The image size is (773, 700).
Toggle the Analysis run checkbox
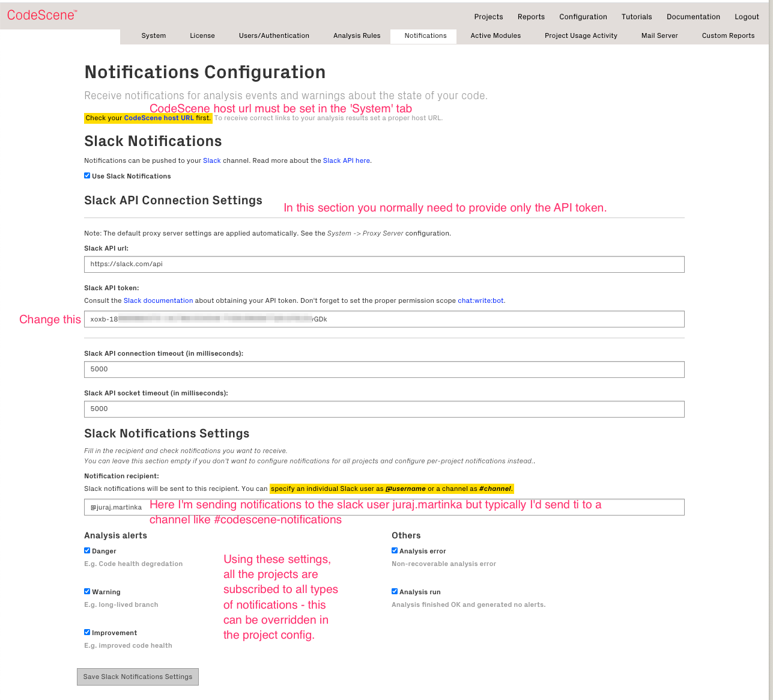click(395, 591)
